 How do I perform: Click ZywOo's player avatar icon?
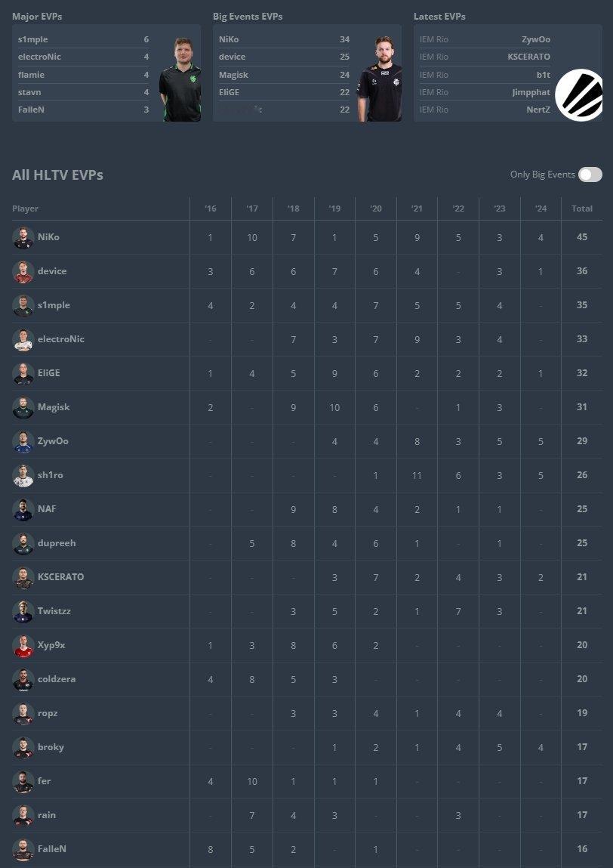click(23, 442)
